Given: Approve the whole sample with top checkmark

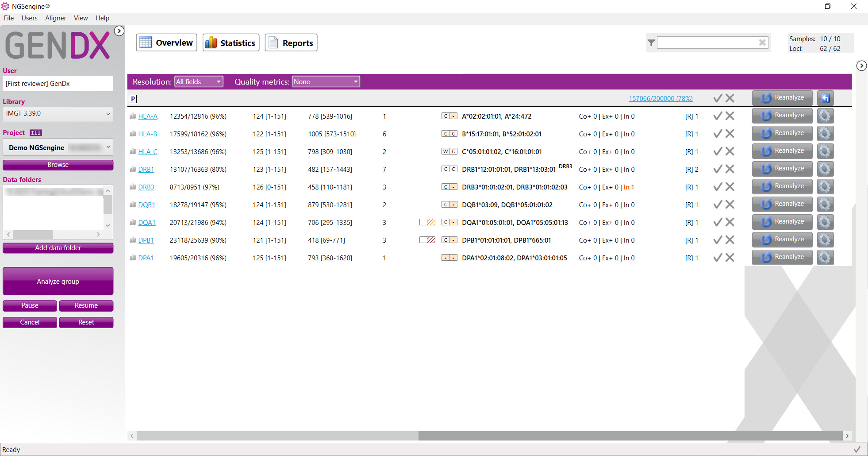Looking at the screenshot, I should click(718, 98).
